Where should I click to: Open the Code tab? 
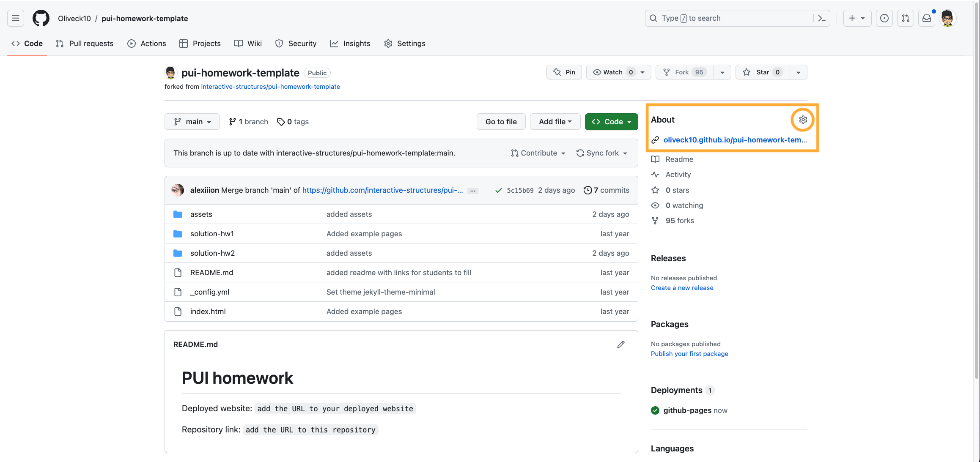point(27,44)
